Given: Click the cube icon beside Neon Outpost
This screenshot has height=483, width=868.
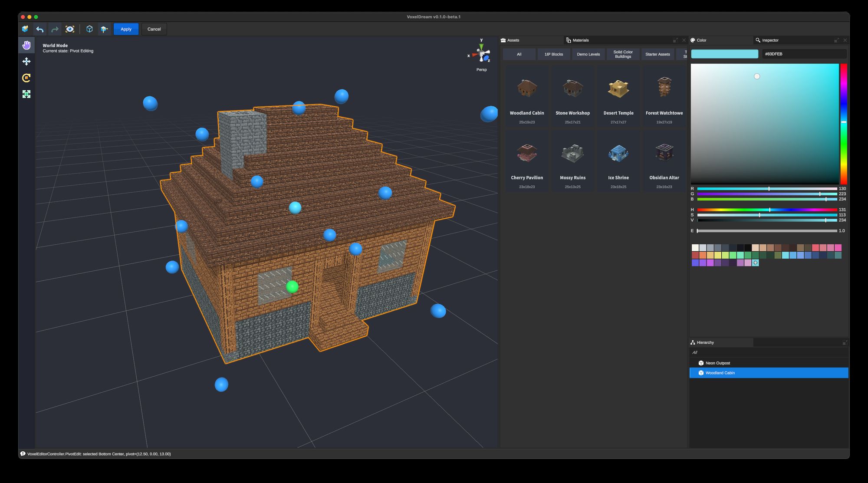Looking at the screenshot, I should 701,363.
